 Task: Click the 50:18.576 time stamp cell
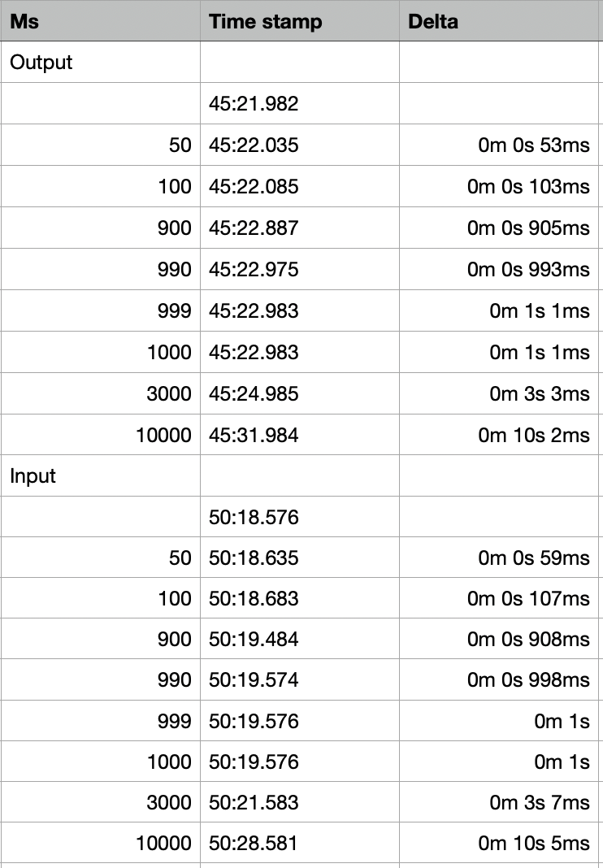tap(300, 516)
